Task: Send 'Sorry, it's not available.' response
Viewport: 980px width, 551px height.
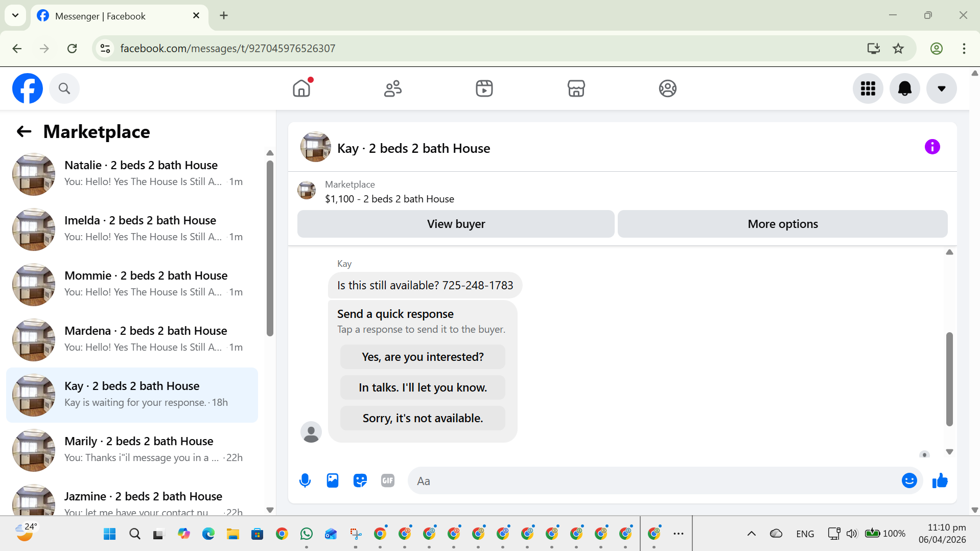Action: click(x=423, y=418)
